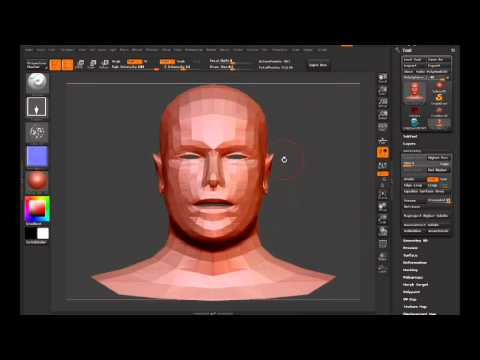This screenshot has width=480, height=360.
Task: Expand the Masking section
Action: [x=410, y=270]
